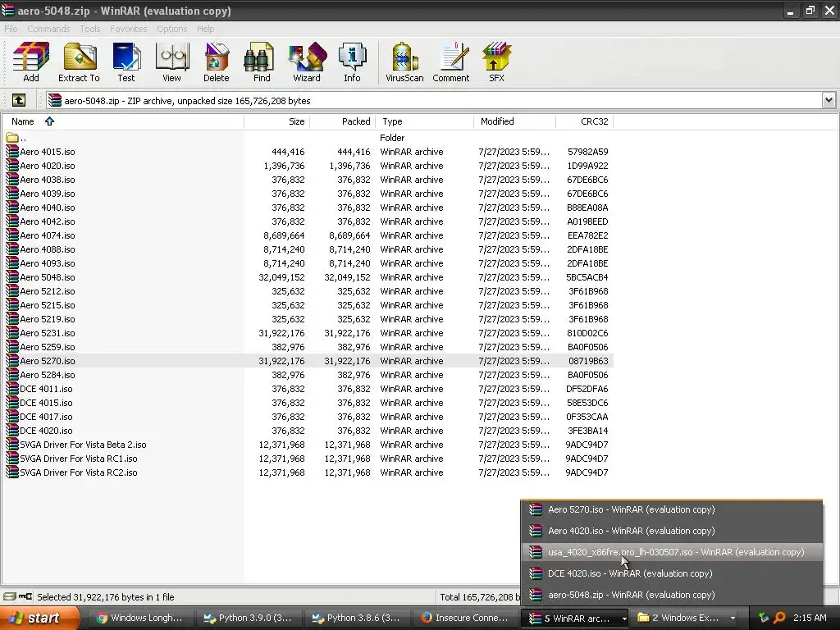Sort by the Size column header
Viewport: 840px width, 630px height.
point(277,121)
